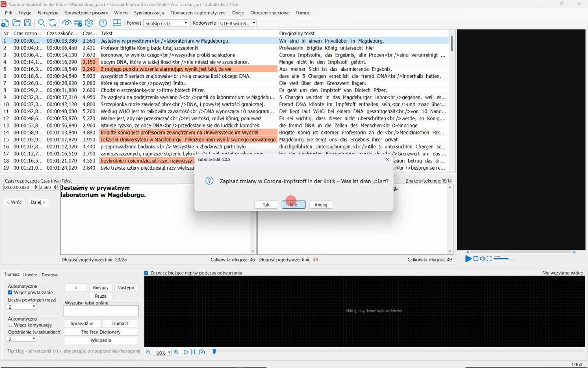Image resolution: width=588 pixels, height=368 pixels.
Task: Click the Find magnifier toolbar icon
Action: (42, 23)
